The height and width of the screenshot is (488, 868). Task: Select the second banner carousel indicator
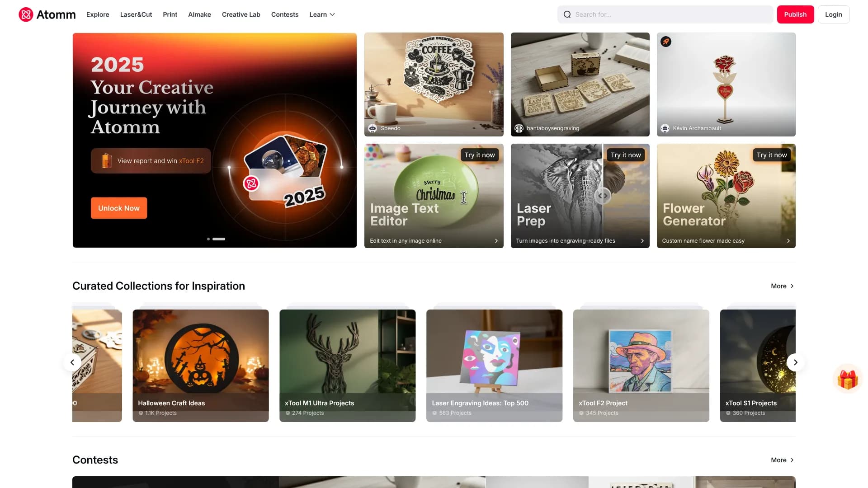pyautogui.click(x=219, y=239)
